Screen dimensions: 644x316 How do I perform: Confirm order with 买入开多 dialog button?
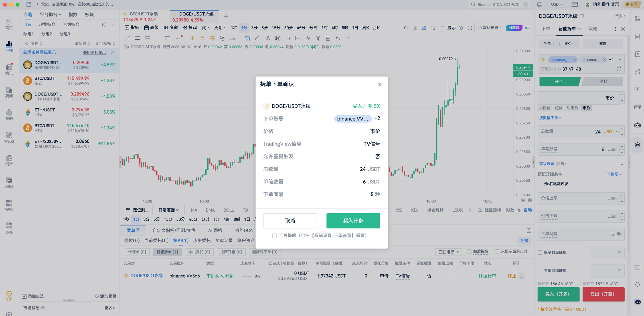(x=353, y=221)
